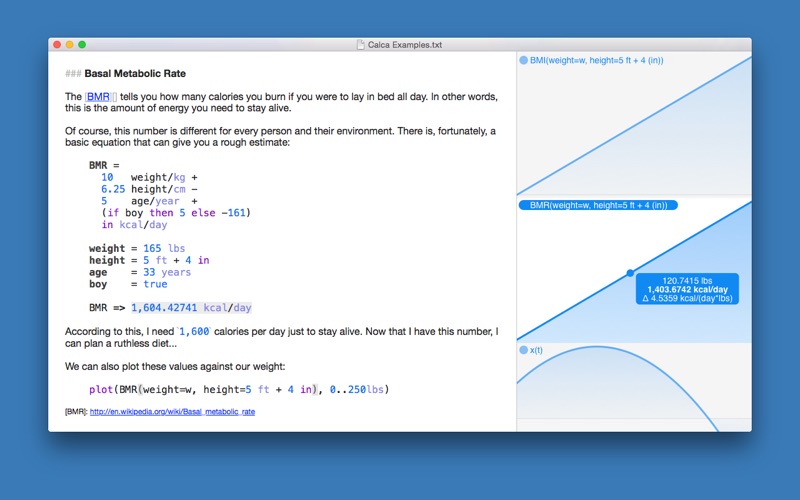The height and width of the screenshot is (500, 800).
Task: Click the 1,403.6742 kcal/day tooltip
Action: (687, 289)
